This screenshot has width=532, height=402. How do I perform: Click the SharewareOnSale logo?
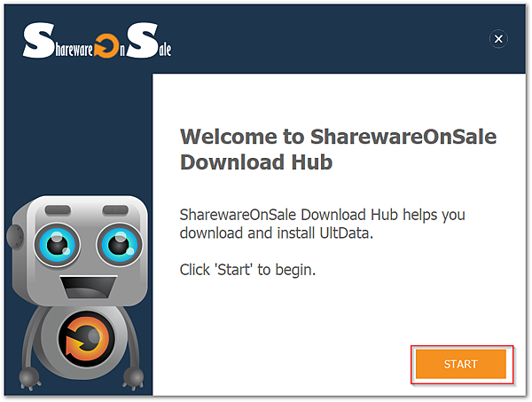point(97,40)
